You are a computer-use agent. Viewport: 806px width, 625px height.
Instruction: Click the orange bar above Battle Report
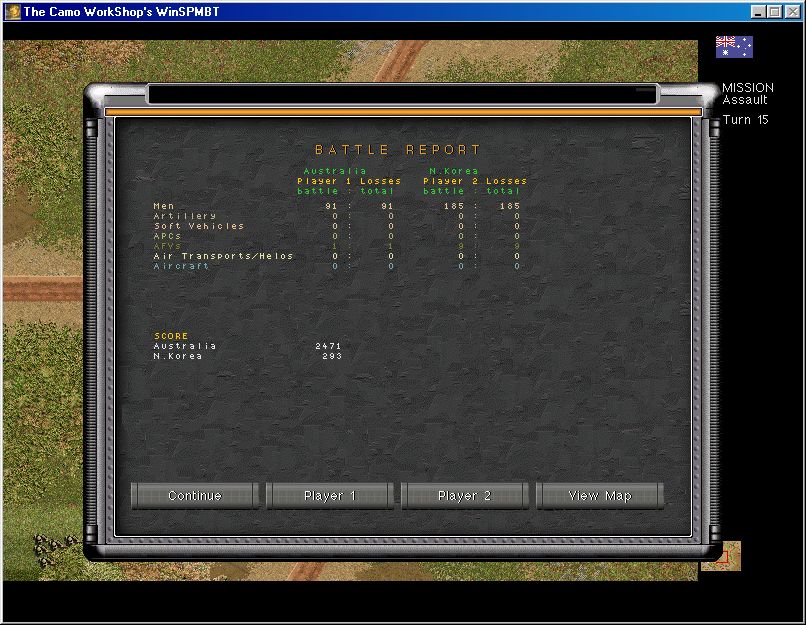click(402, 112)
